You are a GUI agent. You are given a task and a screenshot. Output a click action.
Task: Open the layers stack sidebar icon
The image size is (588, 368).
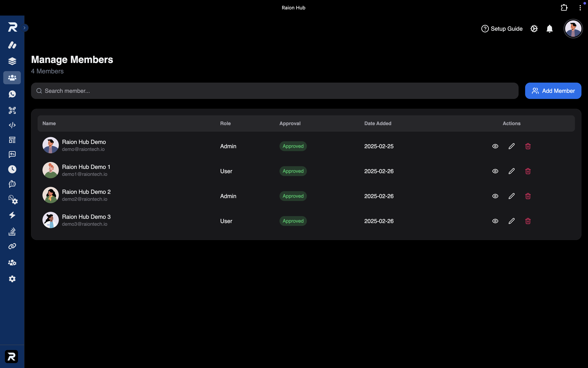pos(12,61)
